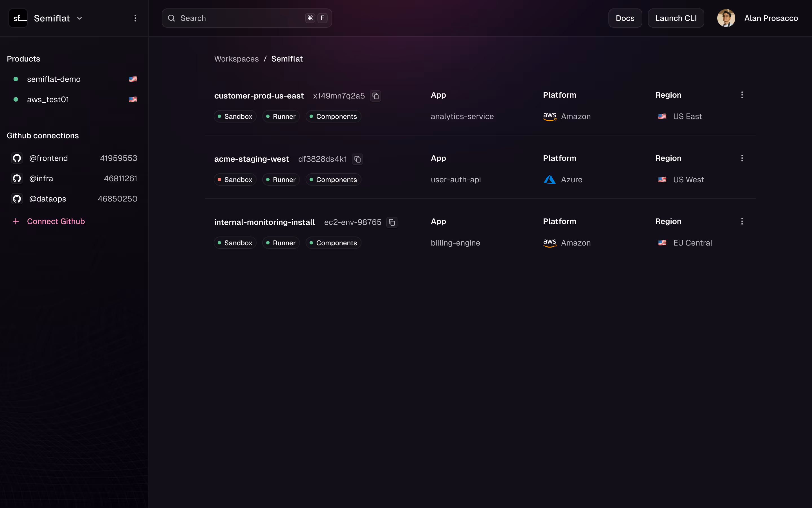Open the options menu for acme-staging-west
Screen dimensions: 812x508
[742, 158]
